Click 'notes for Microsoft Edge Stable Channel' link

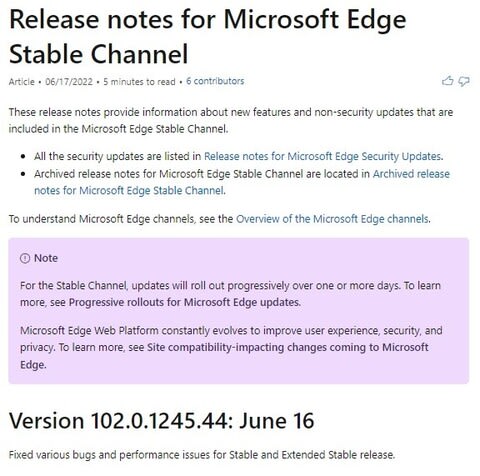pyautogui.click(x=129, y=190)
